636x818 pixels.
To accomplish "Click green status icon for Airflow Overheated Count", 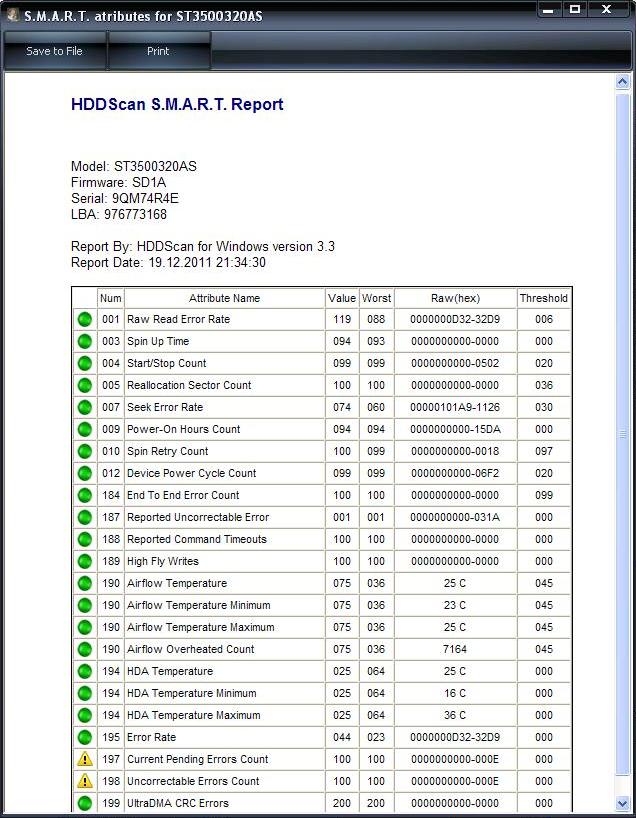I will (x=85, y=649).
